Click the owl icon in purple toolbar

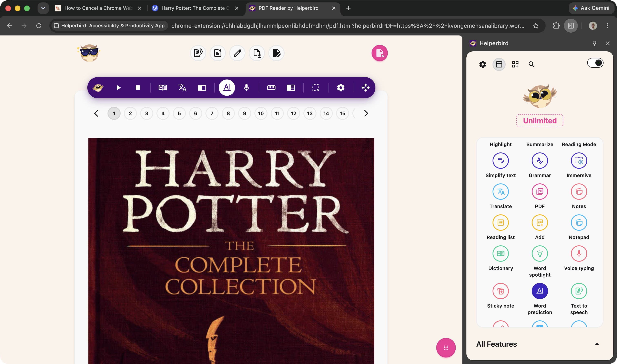(98, 88)
